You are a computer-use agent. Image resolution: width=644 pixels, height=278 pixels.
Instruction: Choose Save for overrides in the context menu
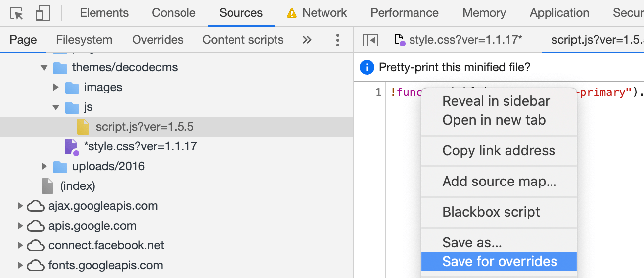click(500, 262)
